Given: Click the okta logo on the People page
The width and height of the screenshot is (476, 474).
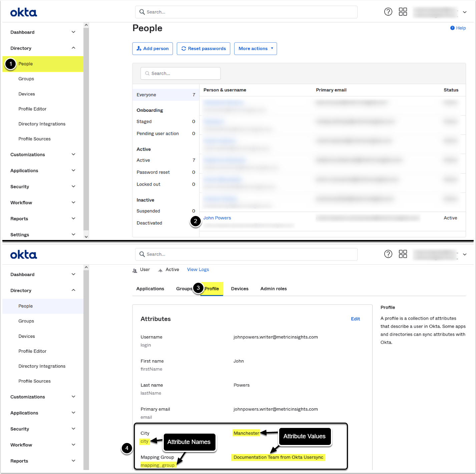Looking at the screenshot, I should [24, 13].
